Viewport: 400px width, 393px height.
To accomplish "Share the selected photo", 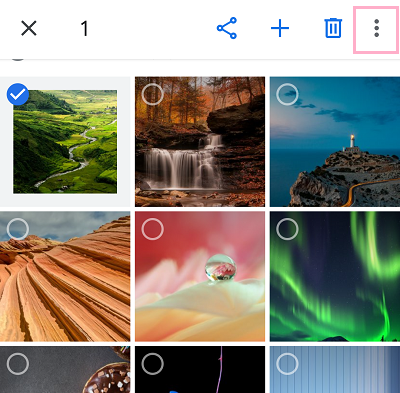I will click(227, 28).
